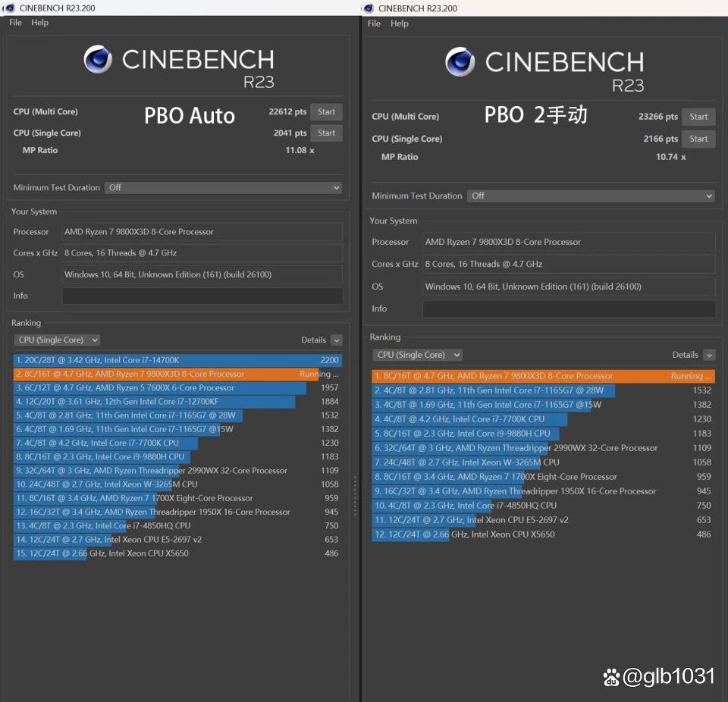Select Xeon E5-2697 v2 row in right ranking
Viewport: 728px width, 702px height.
(x=543, y=520)
